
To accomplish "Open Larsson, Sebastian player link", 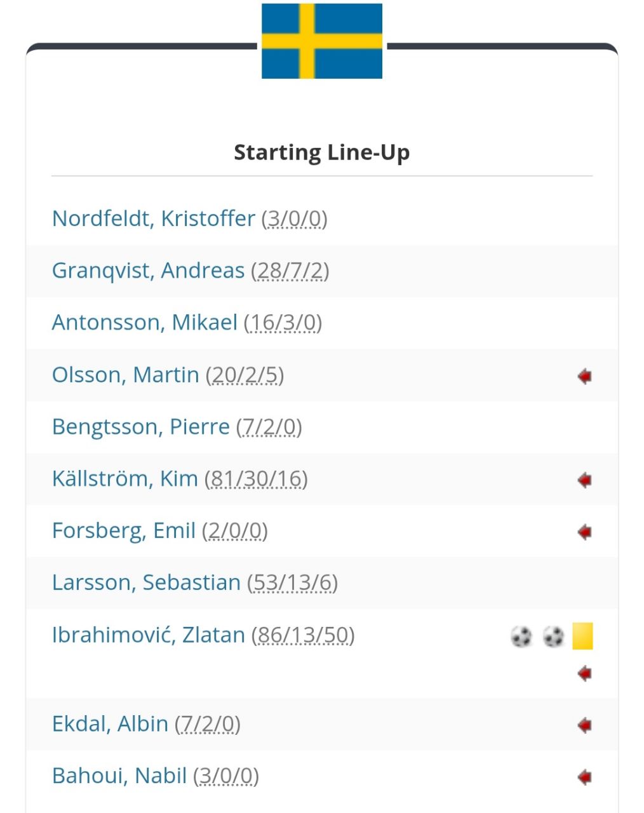I will point(146,582).
